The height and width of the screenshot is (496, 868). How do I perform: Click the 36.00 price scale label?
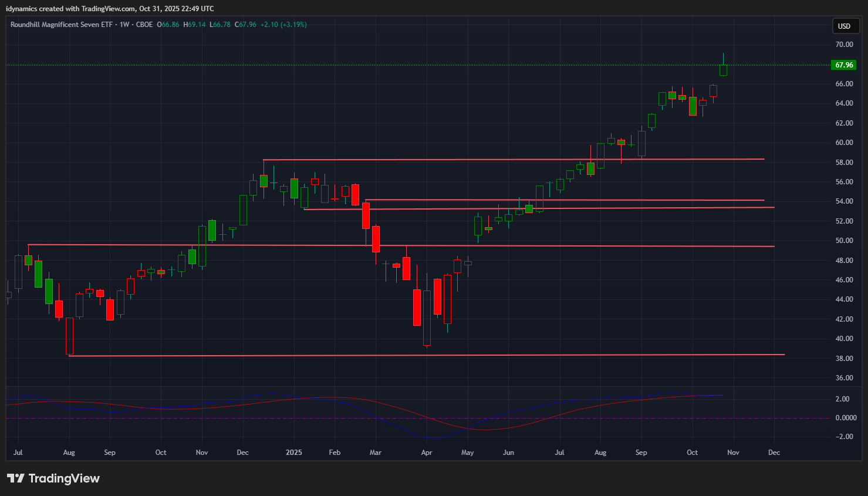[844, 378]
